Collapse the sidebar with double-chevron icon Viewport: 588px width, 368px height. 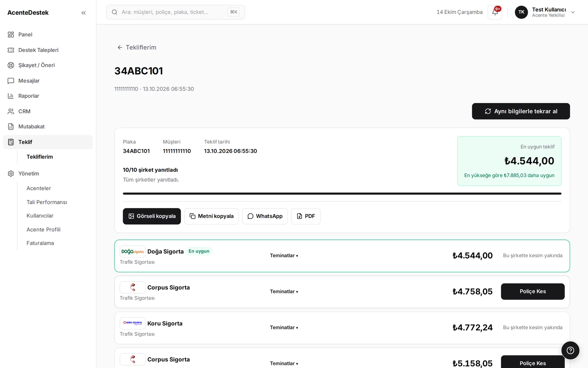pos(83,13)
